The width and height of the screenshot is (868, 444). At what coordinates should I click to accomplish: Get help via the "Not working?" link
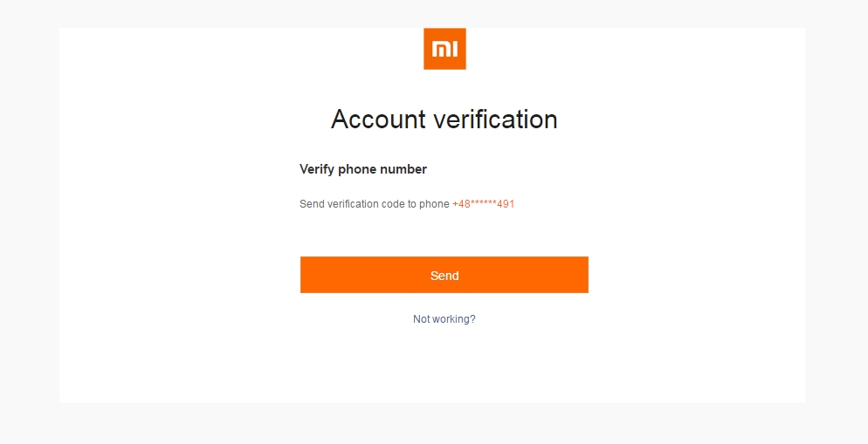(x=444, y=319)
